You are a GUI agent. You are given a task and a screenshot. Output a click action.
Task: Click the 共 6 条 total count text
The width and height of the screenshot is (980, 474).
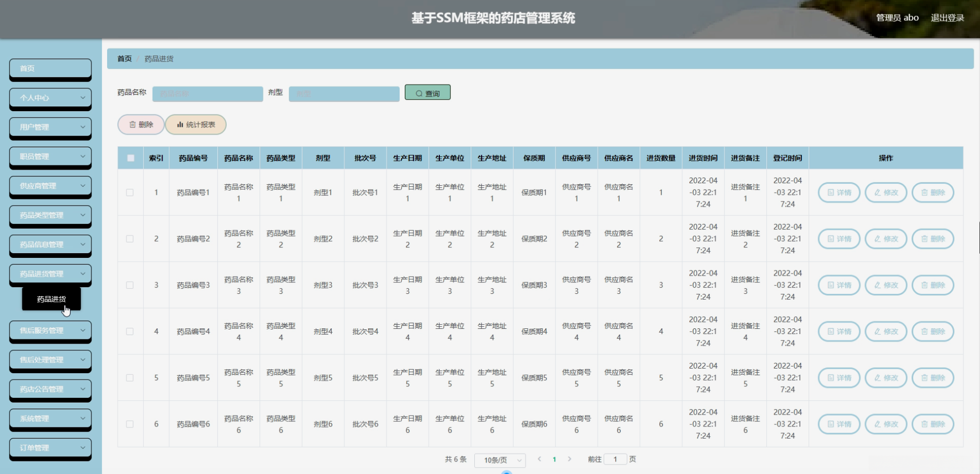456,459
